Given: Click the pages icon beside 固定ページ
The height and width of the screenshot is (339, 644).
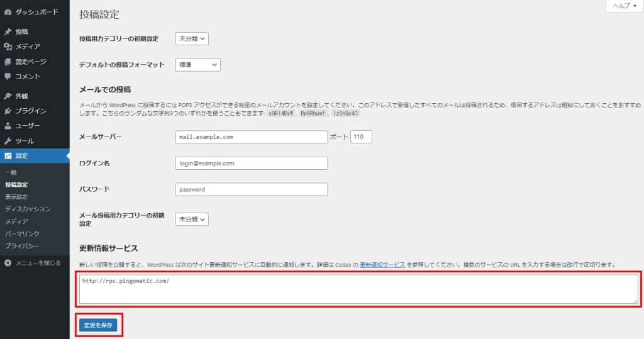Looking at the screenshot, I should [x=8, y=62].
